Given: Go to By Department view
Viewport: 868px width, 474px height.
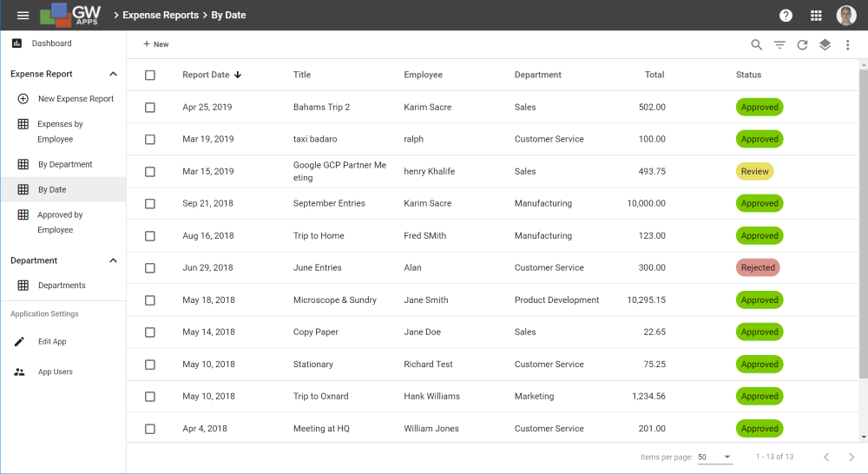Looking at the screenshot, I should pyautogui.click(x=63, y=164).
